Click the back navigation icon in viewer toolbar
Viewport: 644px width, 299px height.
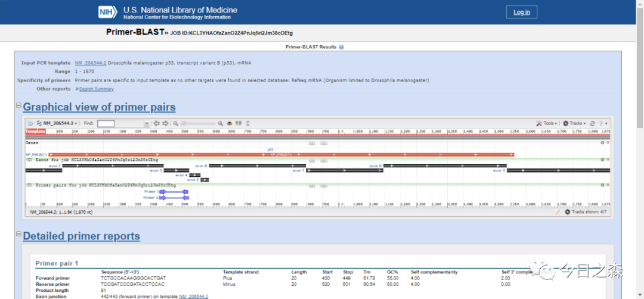pyautogui.click(x=30, y=123)
